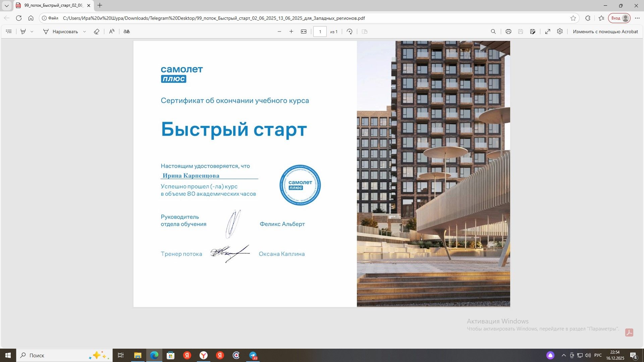Activate read aloud icon
The width and height of the screenshot is (644, 362).
(x=112, y=32)
